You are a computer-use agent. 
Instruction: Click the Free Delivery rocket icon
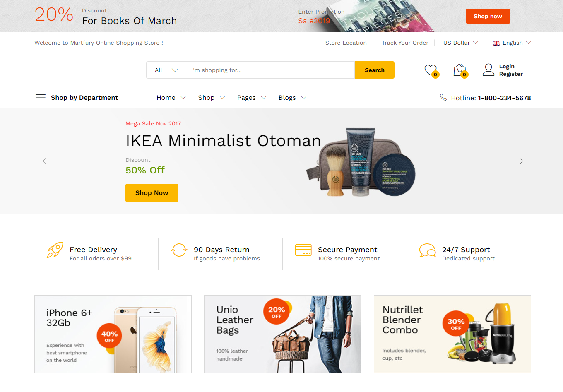pyautogui.click(x=55, y=250)
